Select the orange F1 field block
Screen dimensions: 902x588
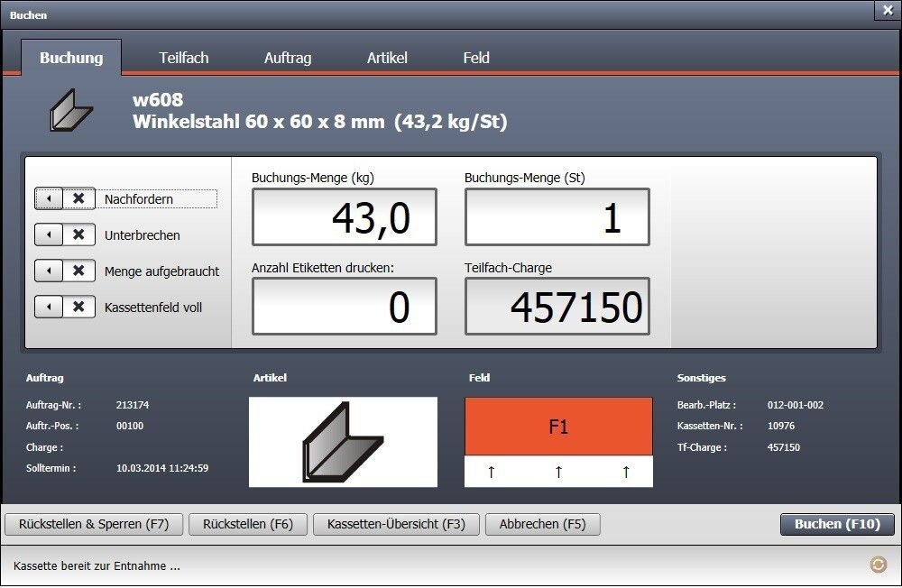(x=558, y=427)
